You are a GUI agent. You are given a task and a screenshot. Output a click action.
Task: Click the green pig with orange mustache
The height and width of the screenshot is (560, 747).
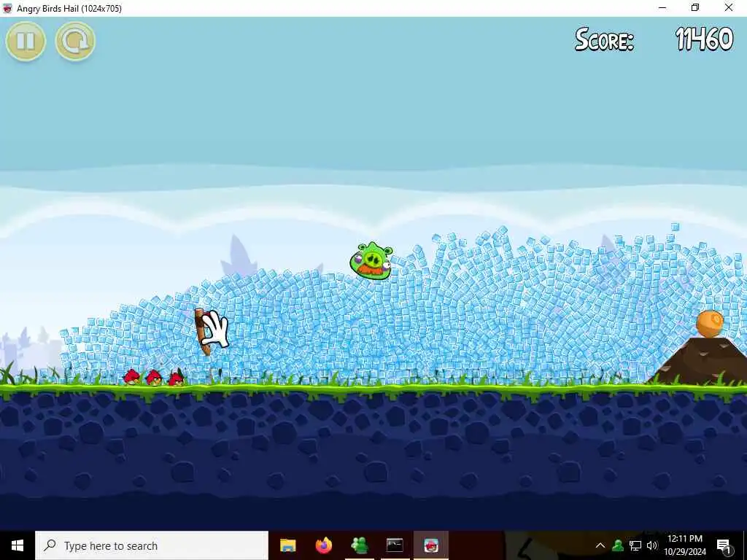tap(371, 260)
